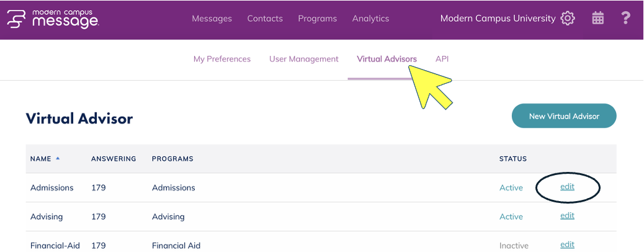Screen dimensions: 644x252
Task: Open the calendar icon in header
Action: click(597, 19)
